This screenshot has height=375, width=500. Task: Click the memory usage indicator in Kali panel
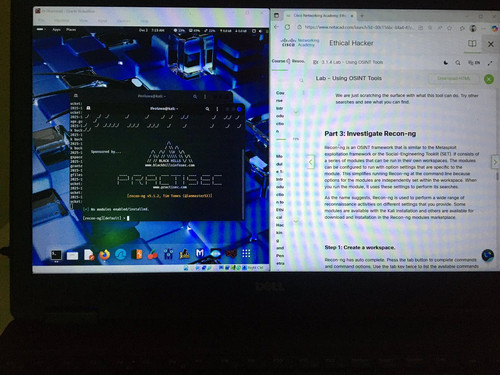point(195,31)
